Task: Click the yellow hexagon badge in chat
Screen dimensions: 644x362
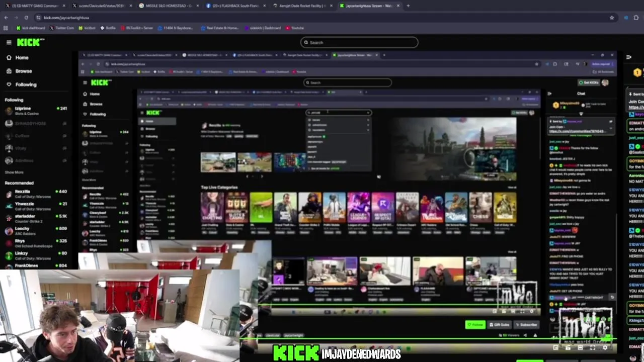Action: pos(637,73)
